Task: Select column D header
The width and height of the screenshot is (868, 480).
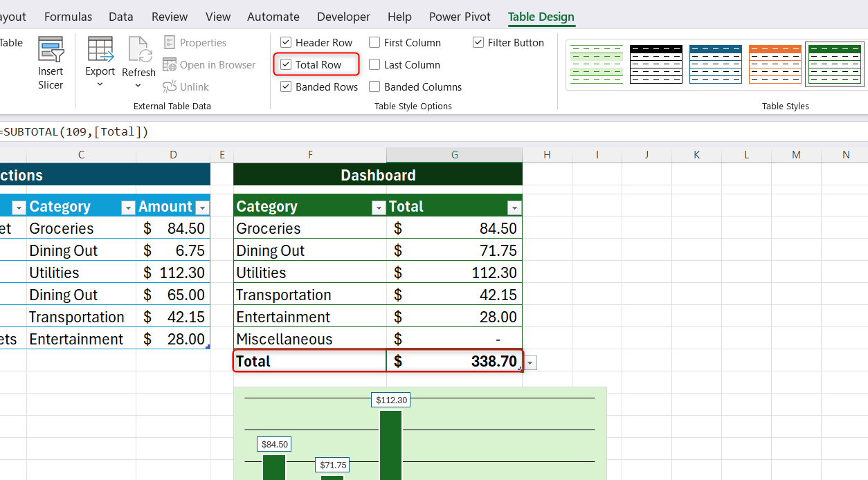Action: (x=173, y=155)
